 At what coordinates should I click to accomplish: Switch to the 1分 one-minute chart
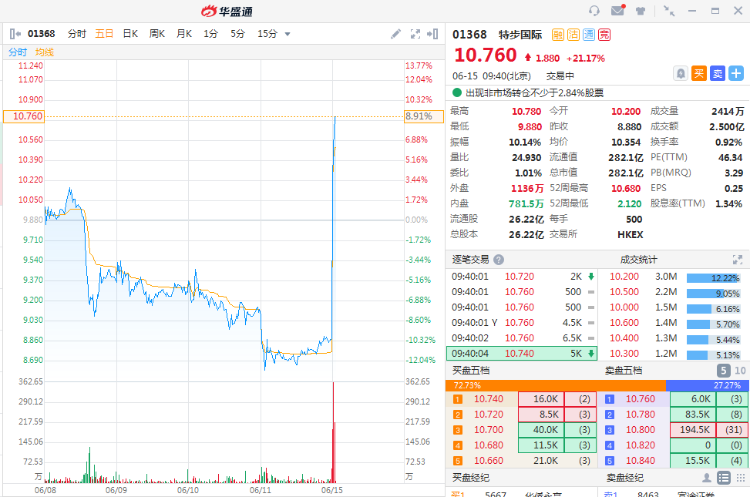(210, 33)
